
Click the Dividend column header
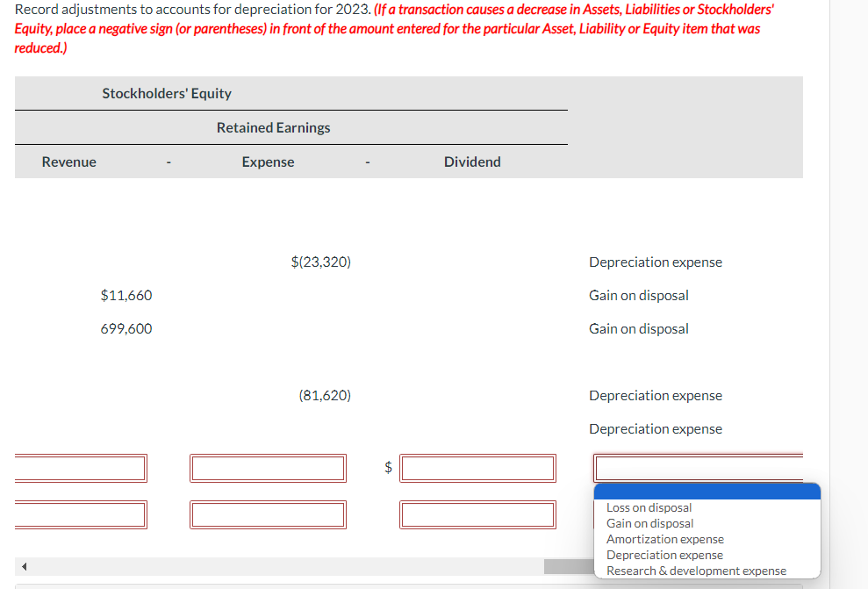pyautogui.click(x=472, y=162)
